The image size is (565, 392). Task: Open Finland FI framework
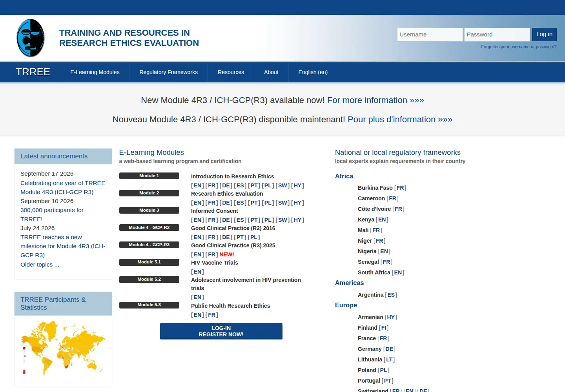click(384, 328)
